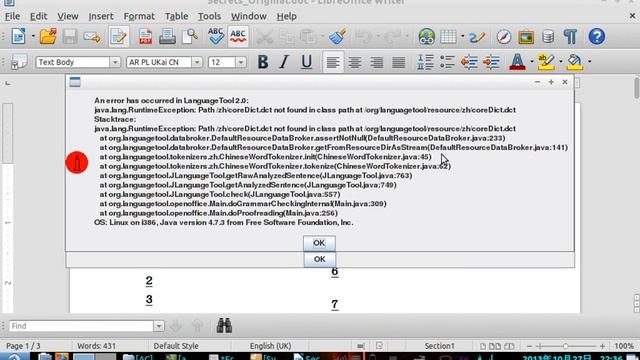
Task: Expand background color dropdown arrow
Action: (x=589, y=62)
